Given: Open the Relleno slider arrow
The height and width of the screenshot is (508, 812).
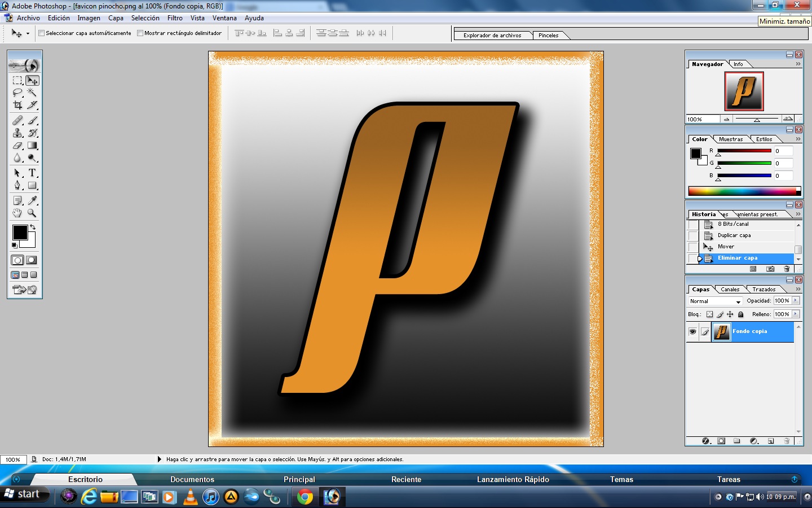Looking at the screenshot, I should [x=796, y=314].
